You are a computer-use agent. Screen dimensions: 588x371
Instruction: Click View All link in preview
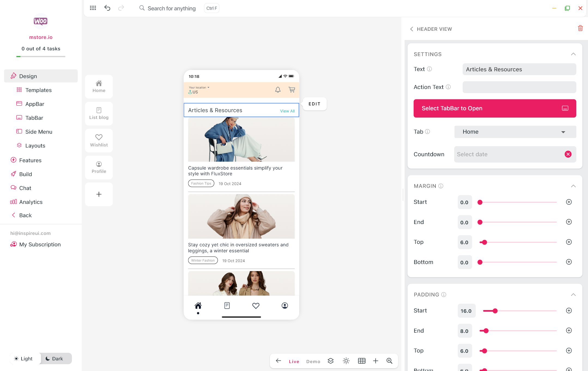click(287, 111)
